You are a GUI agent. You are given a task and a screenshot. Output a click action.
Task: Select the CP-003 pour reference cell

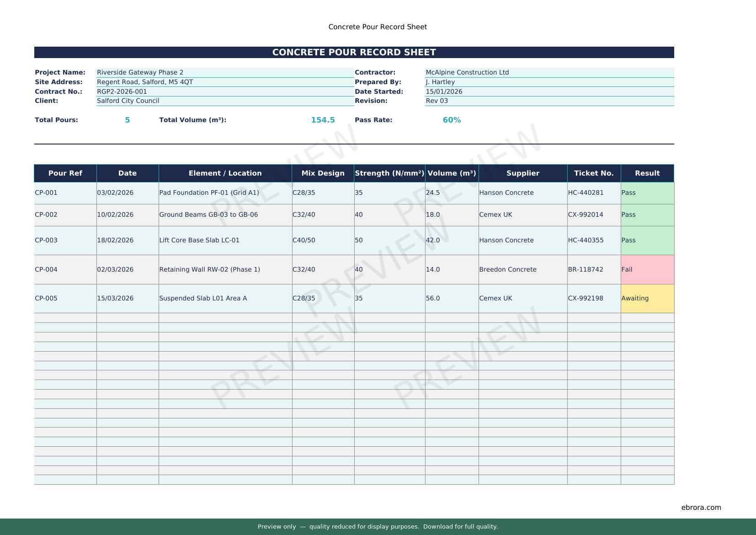point(65,240)
